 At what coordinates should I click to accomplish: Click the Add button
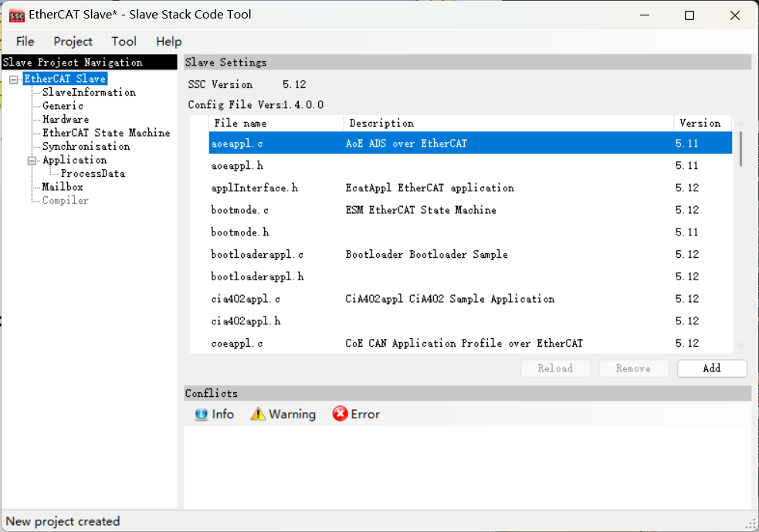pos(712,368)
